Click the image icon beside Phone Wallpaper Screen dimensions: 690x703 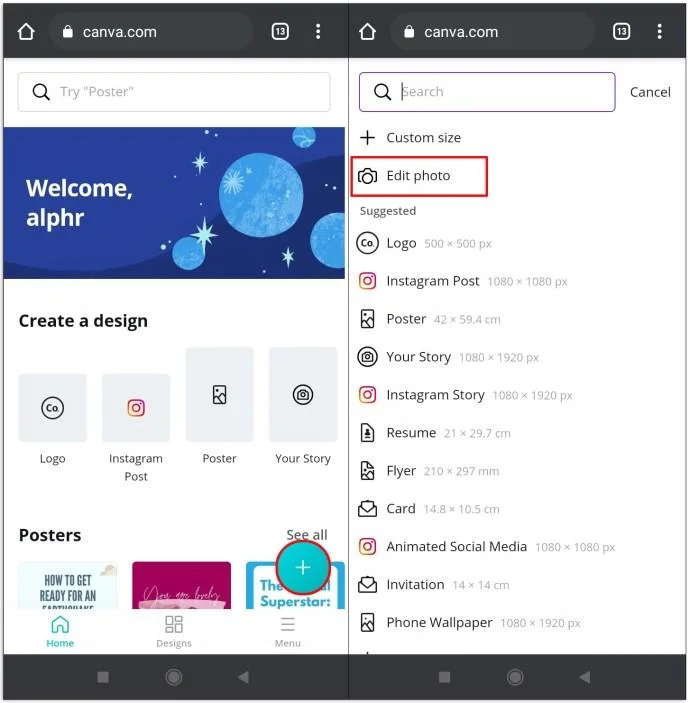click(367, 623)
